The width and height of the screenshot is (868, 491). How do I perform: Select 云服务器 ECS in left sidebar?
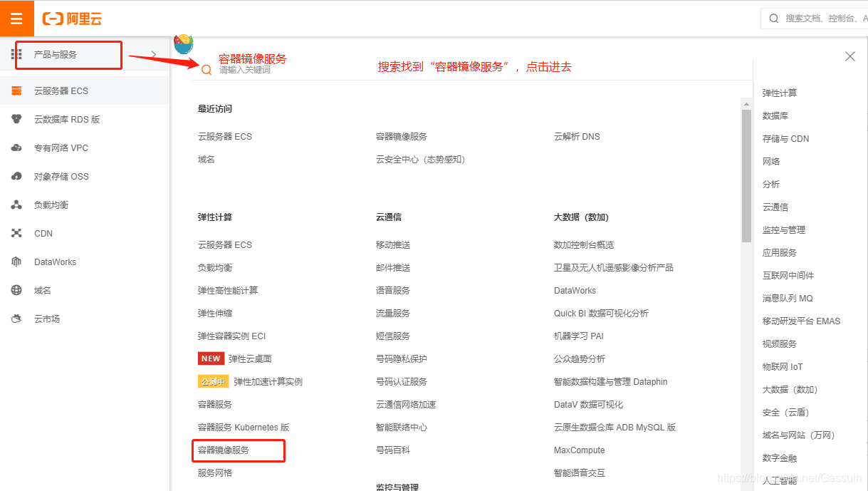[61, 91]
